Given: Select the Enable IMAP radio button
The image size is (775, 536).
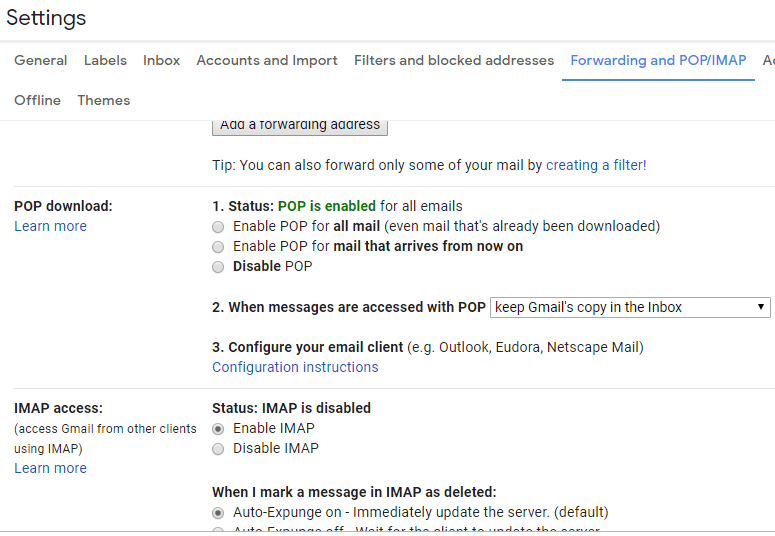Looking at the screenshot, I should click(x=218, y=429).
